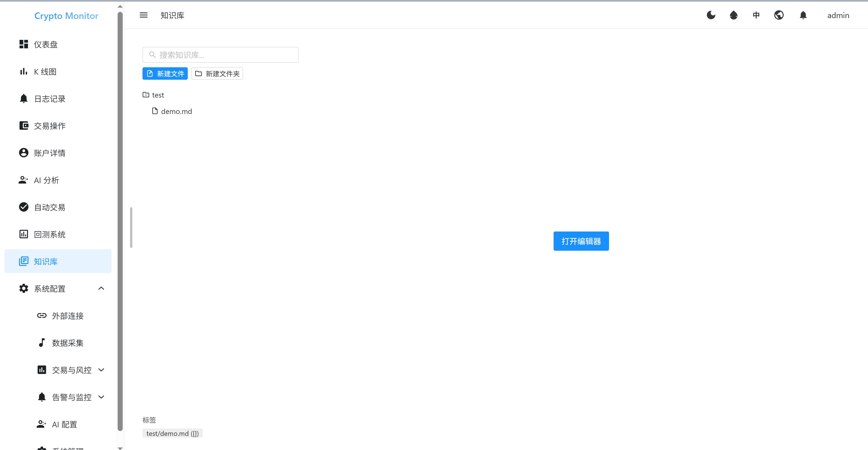This screenshot has height=450, width=868.
Task: Open AI 分析 in the sidebar
Action: coord(58,180)
